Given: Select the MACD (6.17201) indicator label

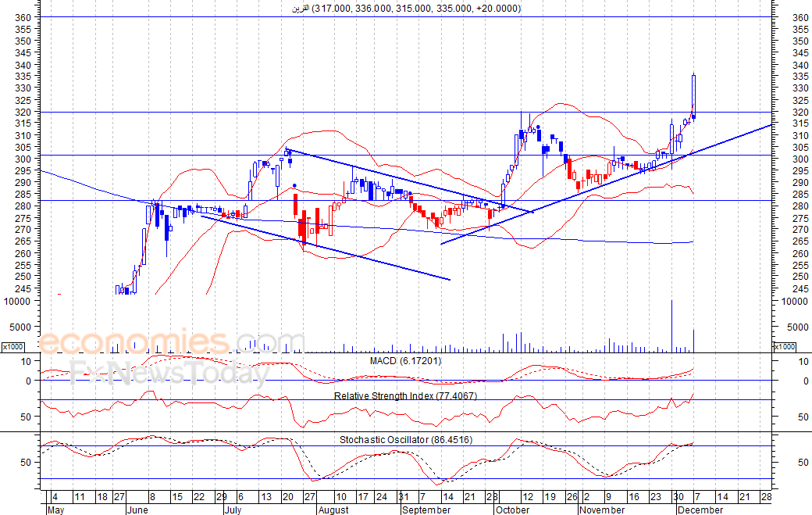Looking at the screenshot, I should 406,361.
